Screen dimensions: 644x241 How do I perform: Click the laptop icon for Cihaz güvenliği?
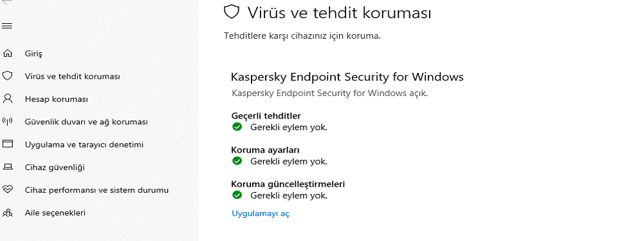click(x=7, y=167)
